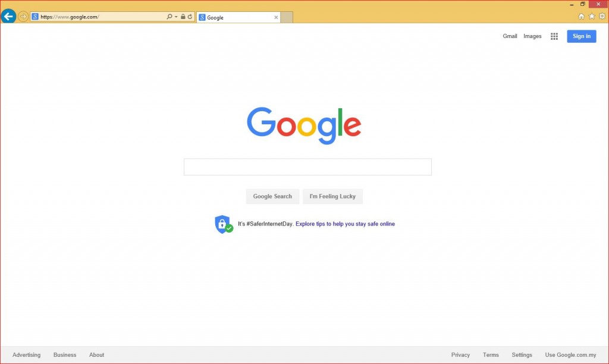Click the browser Forward arrow button
This screenshot has height=364, width=609.
(23, 17)
